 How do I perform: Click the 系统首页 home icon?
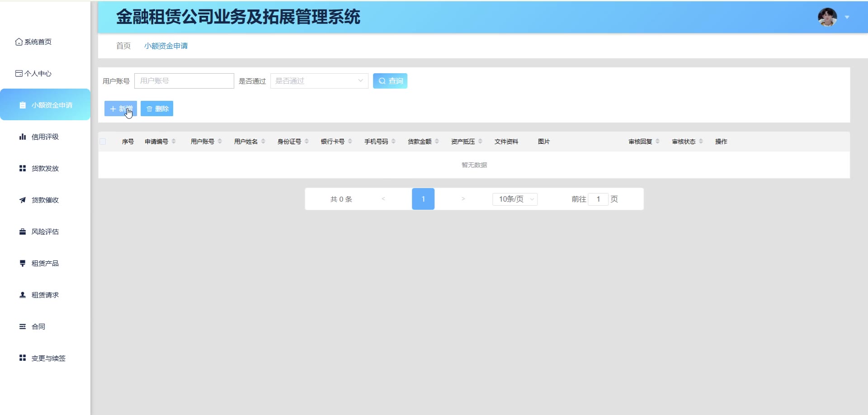(19, 42)
